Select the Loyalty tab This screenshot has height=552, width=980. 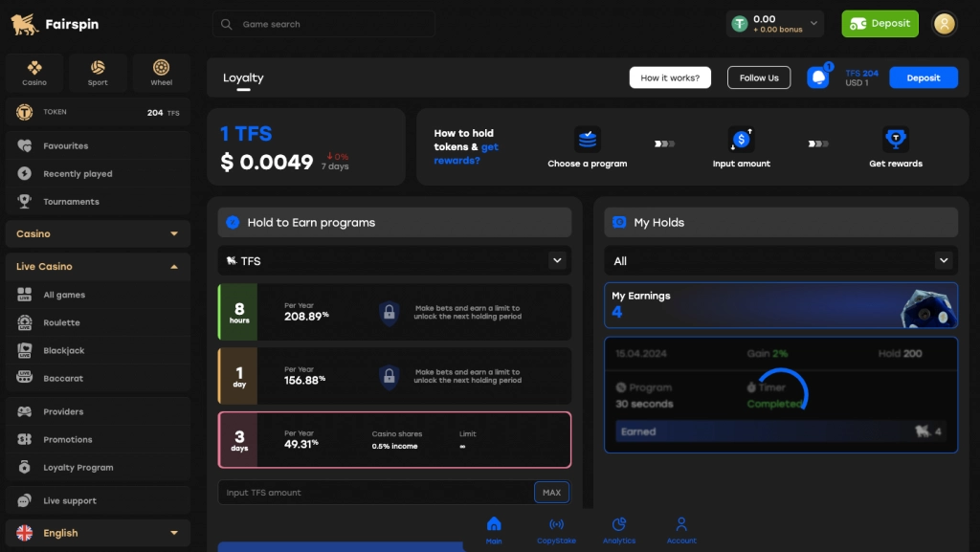[243, 78]
